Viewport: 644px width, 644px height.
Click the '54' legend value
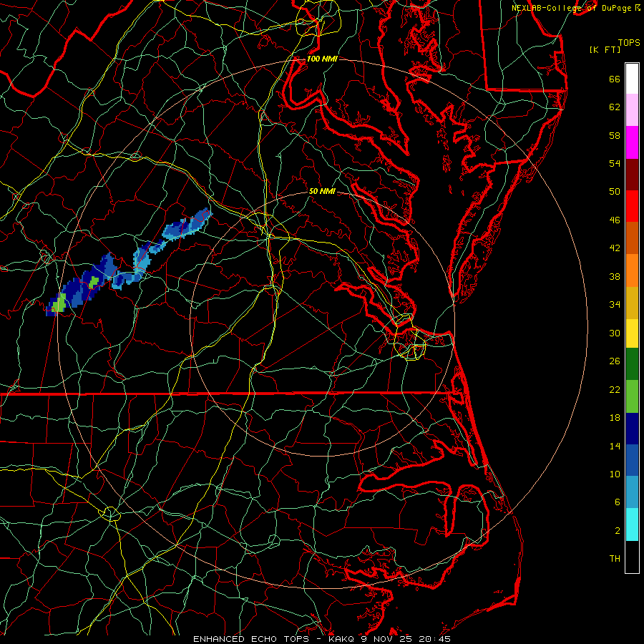tap(615, 163)
